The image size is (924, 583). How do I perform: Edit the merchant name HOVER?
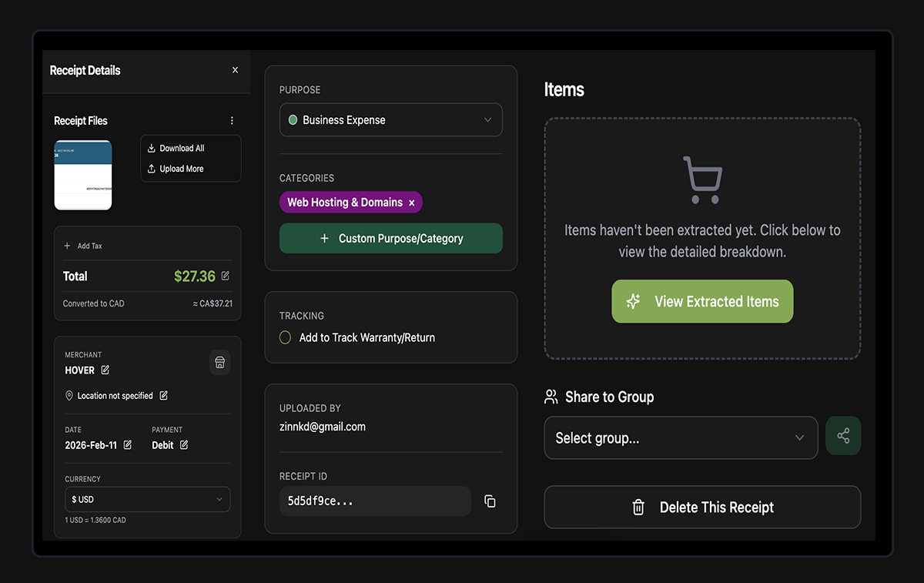(102, 370)
